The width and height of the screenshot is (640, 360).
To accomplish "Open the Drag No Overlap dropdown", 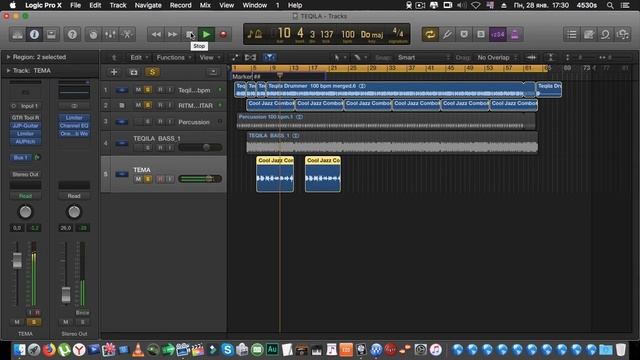I will click(x=497, y=58).
